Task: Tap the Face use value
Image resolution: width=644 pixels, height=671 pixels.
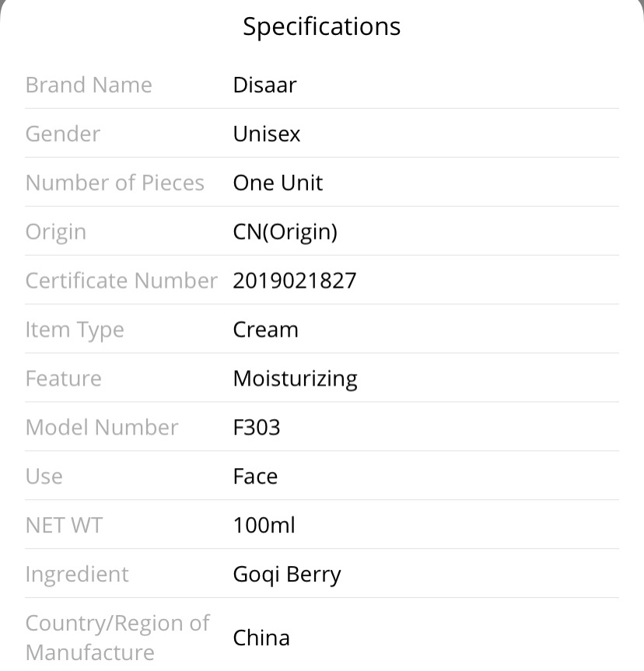Action: 255,477
